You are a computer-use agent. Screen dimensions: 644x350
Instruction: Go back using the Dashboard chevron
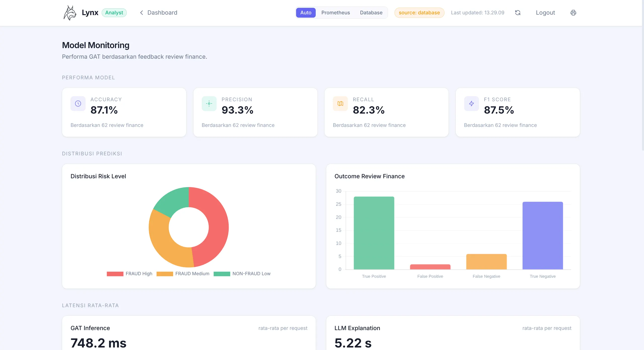[x=142, y=13]
